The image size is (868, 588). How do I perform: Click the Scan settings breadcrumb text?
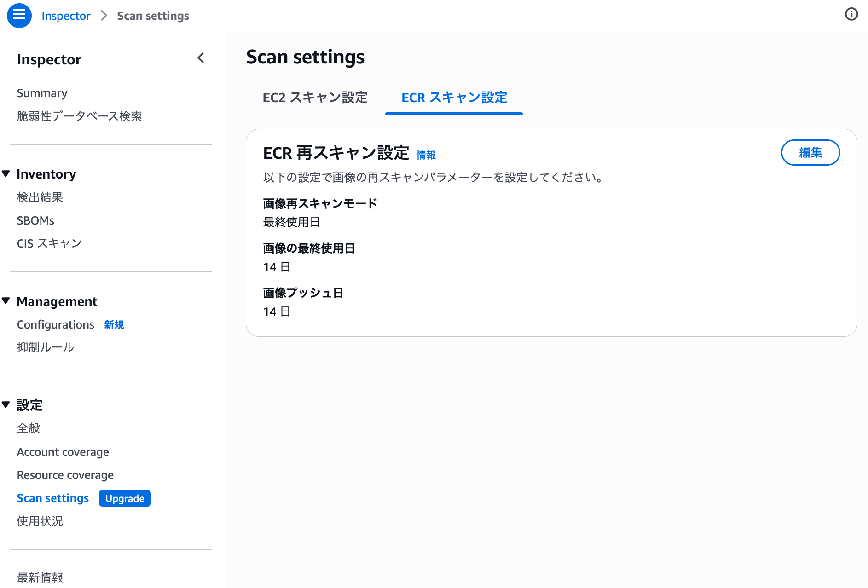click(153, 16)
